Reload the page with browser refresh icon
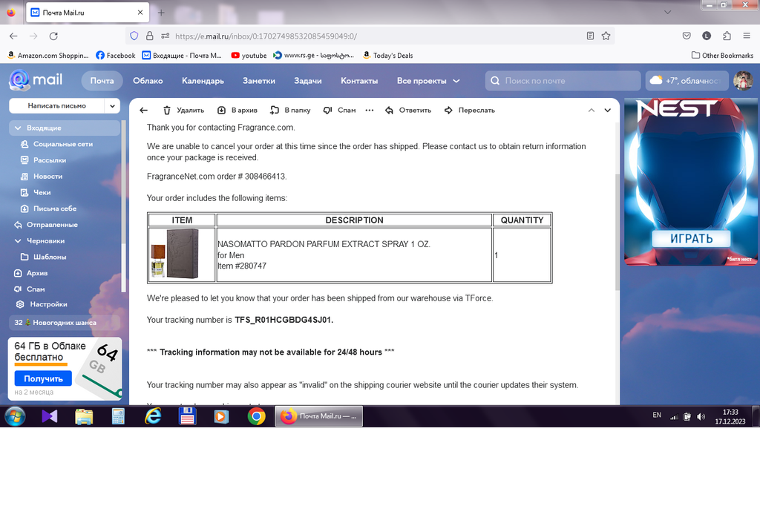This screenshot has width=760, height=532. (53, 36)
